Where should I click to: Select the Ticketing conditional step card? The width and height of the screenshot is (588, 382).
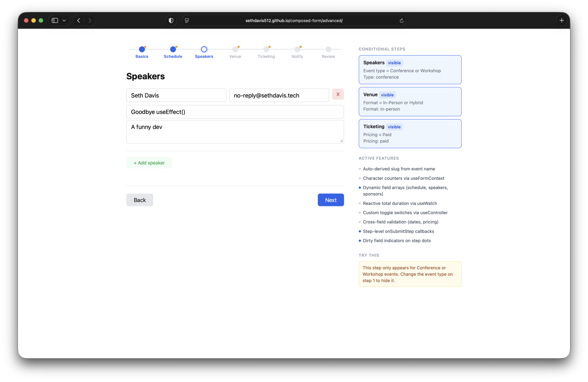tap(410, 134)
